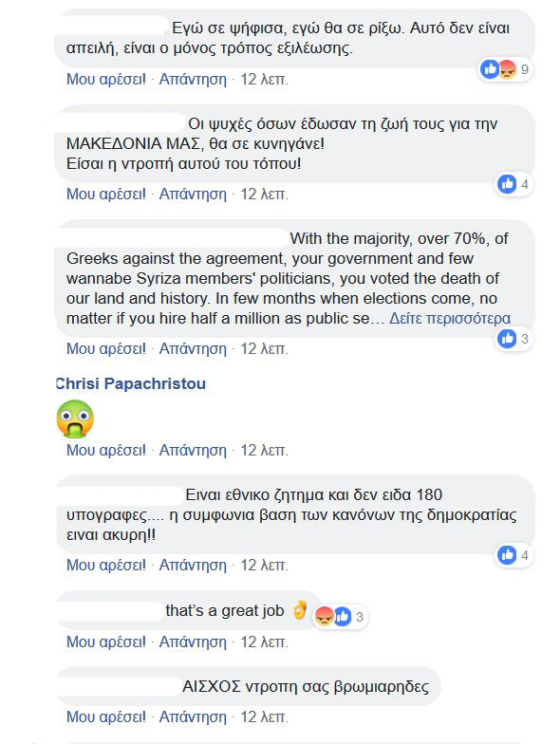Like the 'Εγώ σε ψήφισα' comment via Μου αρέσει!
Screen dimensions: 560x744
(106, 80)
